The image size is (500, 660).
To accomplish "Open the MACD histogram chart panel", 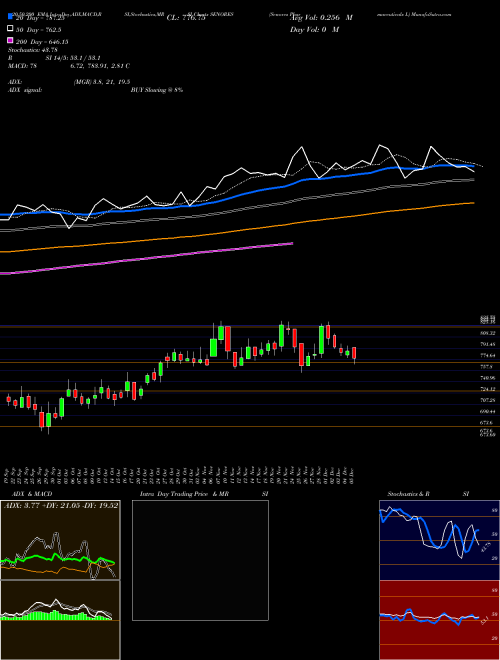I will pyautogui.click(x=60, y=620).
